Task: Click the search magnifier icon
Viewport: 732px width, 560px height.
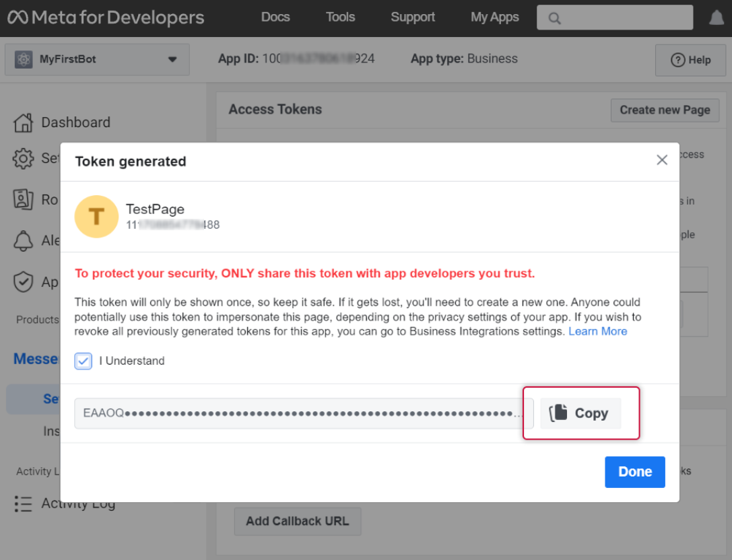Action: coord(555,18)
